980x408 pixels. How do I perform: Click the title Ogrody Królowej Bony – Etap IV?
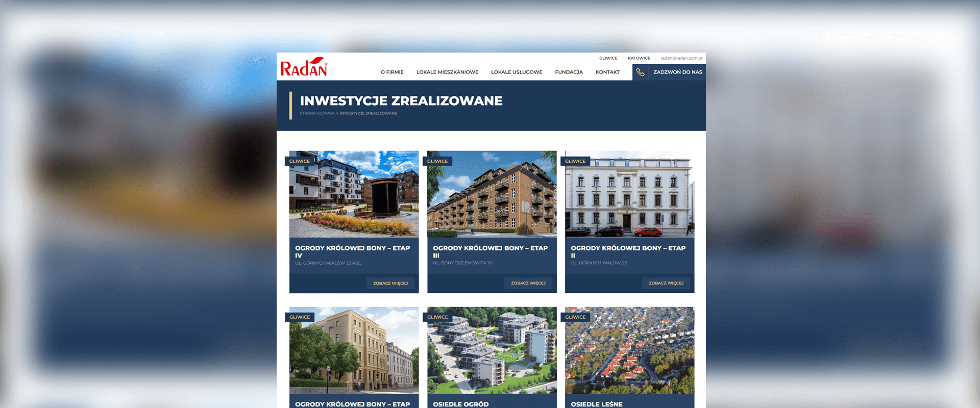pos(352,251)
